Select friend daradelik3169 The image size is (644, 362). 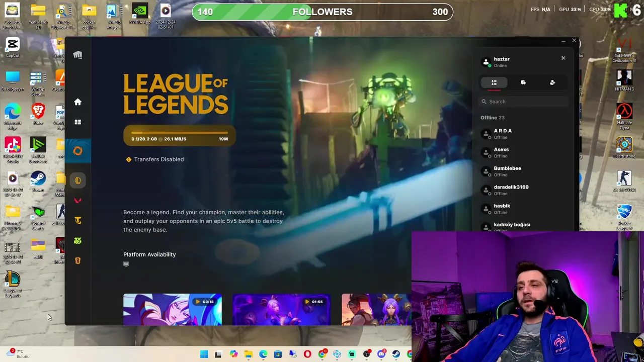(x=523, y=190)
